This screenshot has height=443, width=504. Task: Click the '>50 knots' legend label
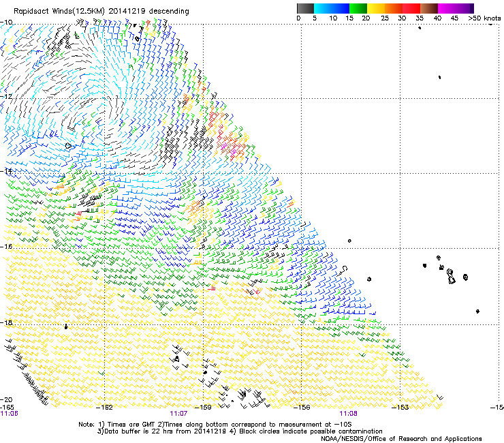484,18
